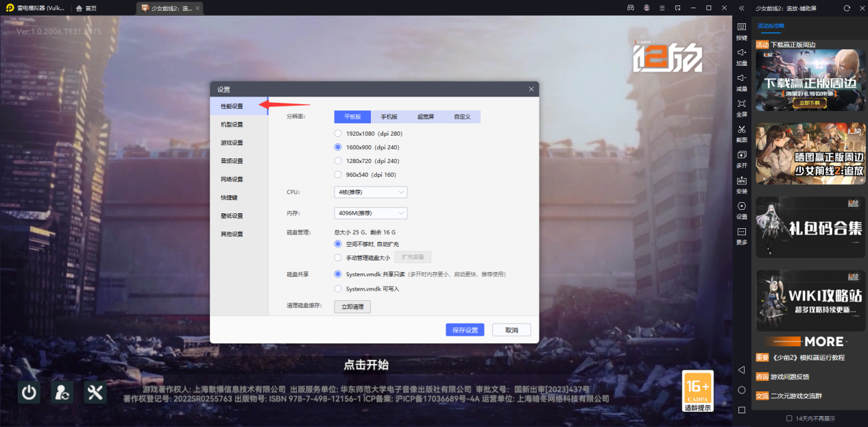Select the 活动&攻略 panel tab

[x=771, y=26]
